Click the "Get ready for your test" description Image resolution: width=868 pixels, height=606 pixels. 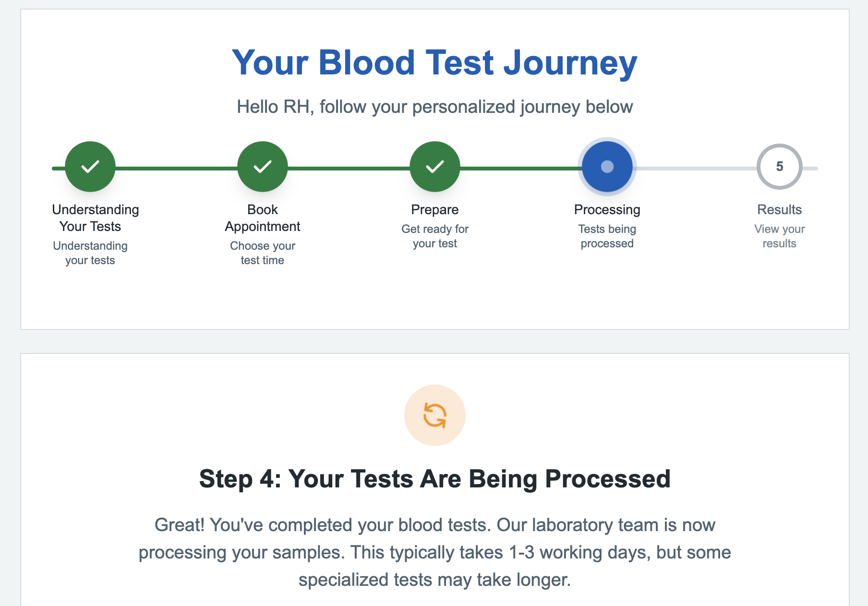coord(435,236)
